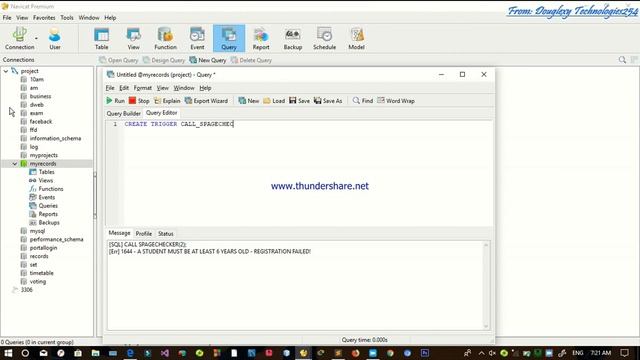
Task: Select the 3306 connection
Action: click(27, 290)
